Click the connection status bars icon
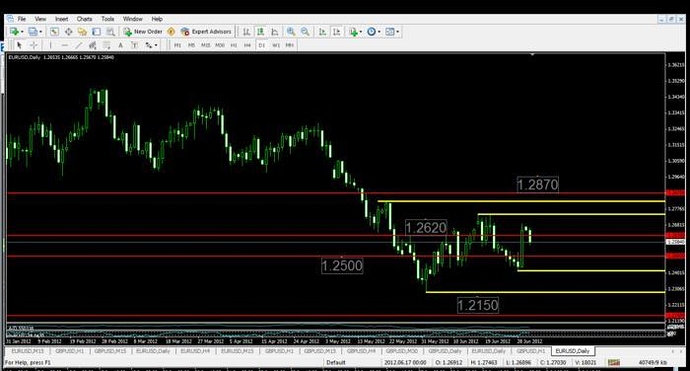 pyautogui.click(x=614, y=362)
